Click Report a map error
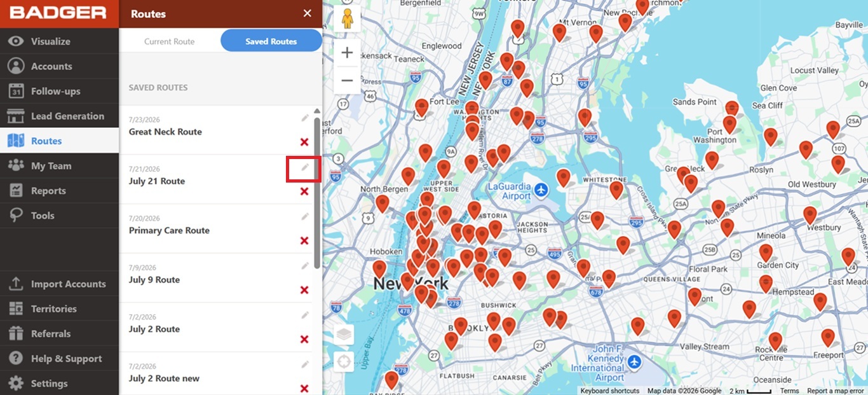The image size is (868, 395). pyautogui.click(x=835, y=391)
